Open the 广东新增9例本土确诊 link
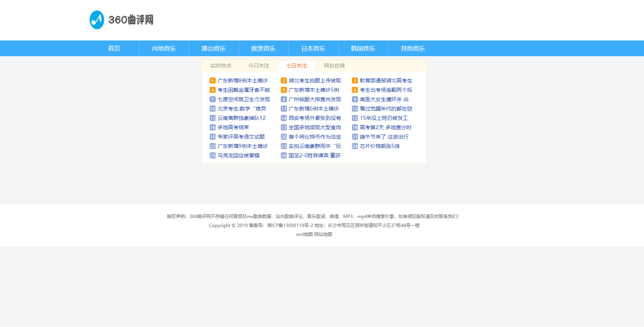 click(x=243, y=146)
